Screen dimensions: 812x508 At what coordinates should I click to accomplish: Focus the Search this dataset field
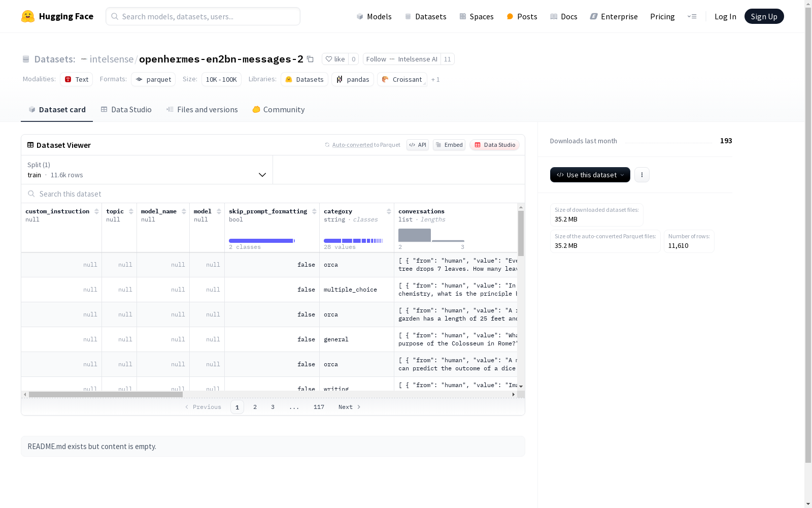tap(273, 194)
